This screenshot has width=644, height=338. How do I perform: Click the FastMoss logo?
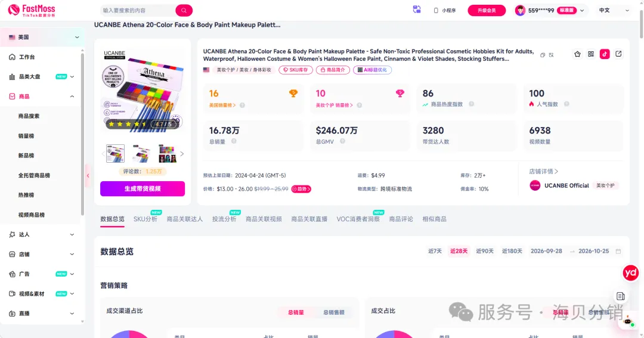coord(32,10)
